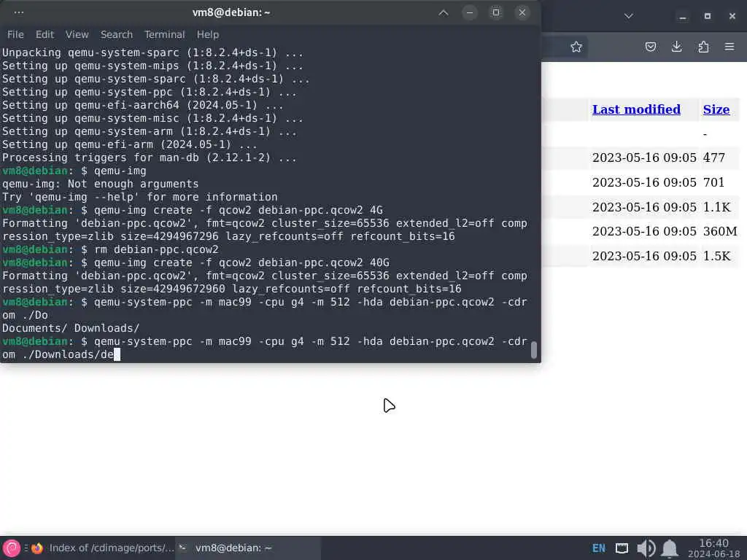Open the volume control tray icon
Screen dimensions: 747x560
646,548
